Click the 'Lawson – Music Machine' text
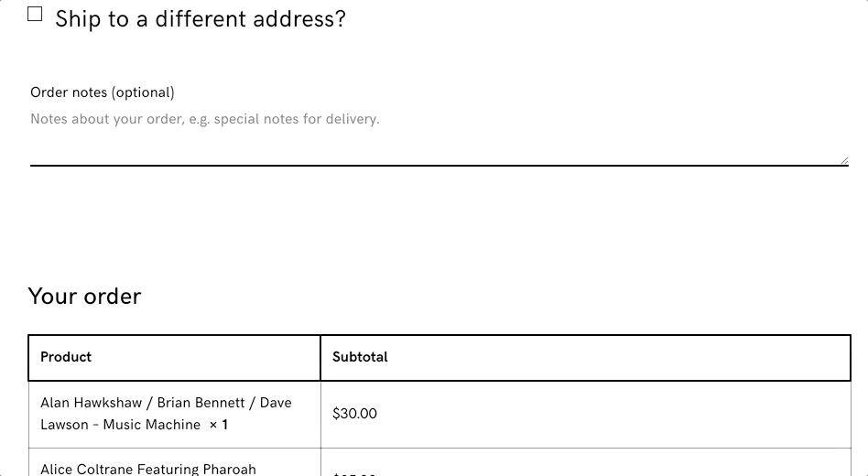 point(120,425)
